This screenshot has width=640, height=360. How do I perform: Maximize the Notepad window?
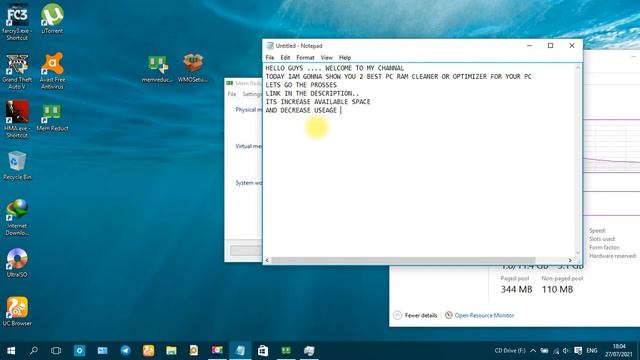[550, 46]
